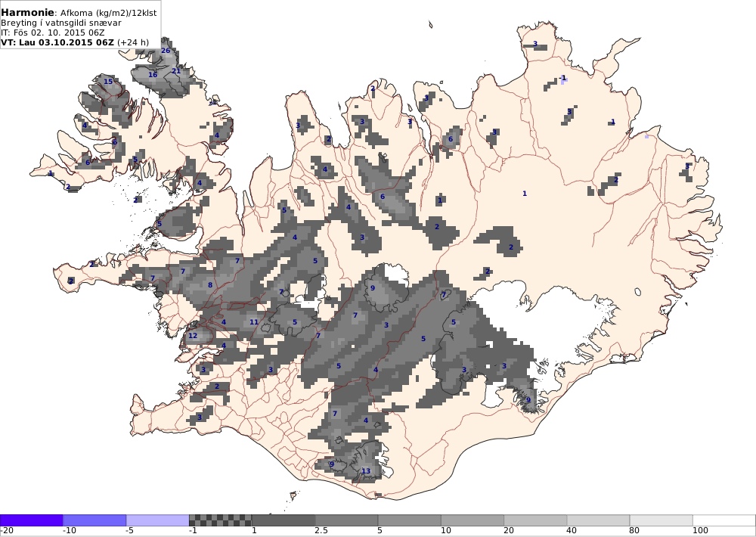This screenshot has width=756, height=537.
Task: Pick the near-white 80 to 100 legend swatch
Action: pos(661,520)
